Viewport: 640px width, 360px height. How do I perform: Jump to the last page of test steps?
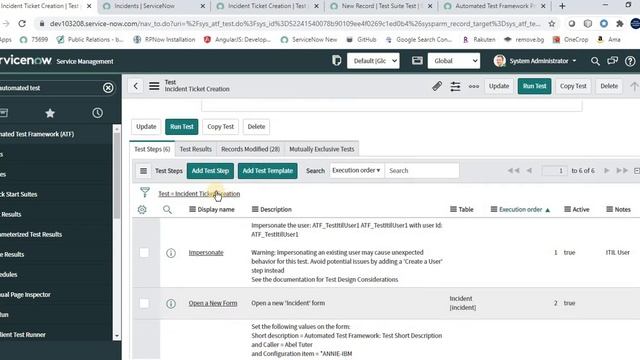click(622, 171)
